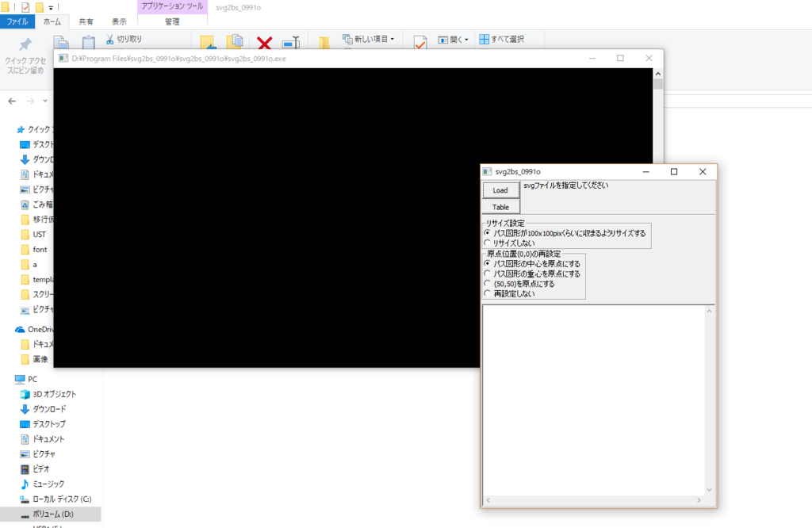Open the 表示 ribbon tab
Viewport: 812px width, 528px height.
(119, 21)
